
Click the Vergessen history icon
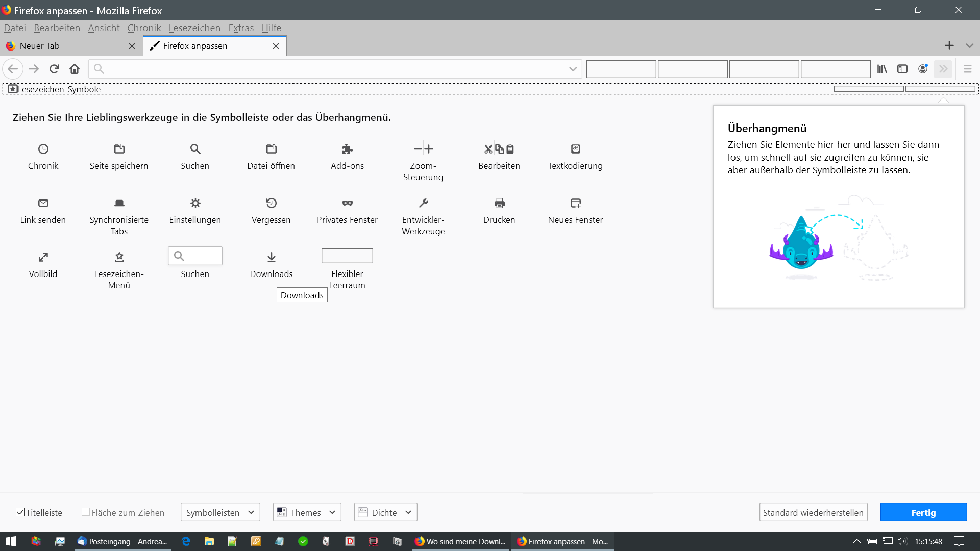click(271, 203)
